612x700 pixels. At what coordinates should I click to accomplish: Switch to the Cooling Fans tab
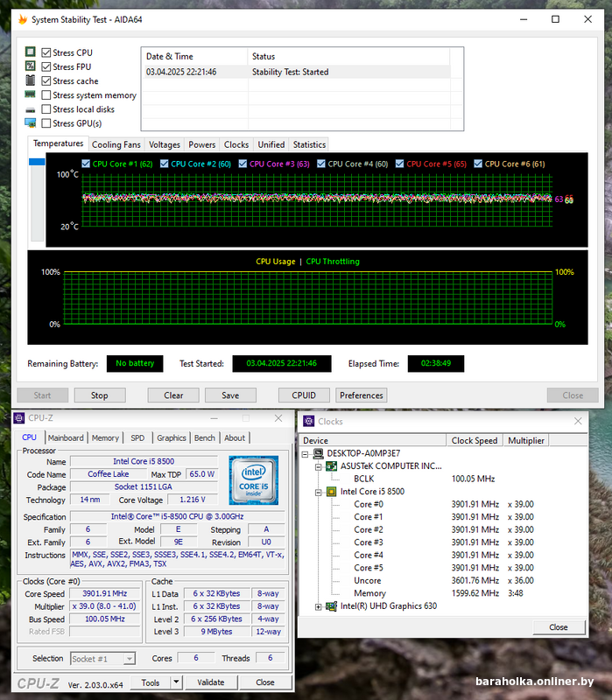[x=116, y=144]
